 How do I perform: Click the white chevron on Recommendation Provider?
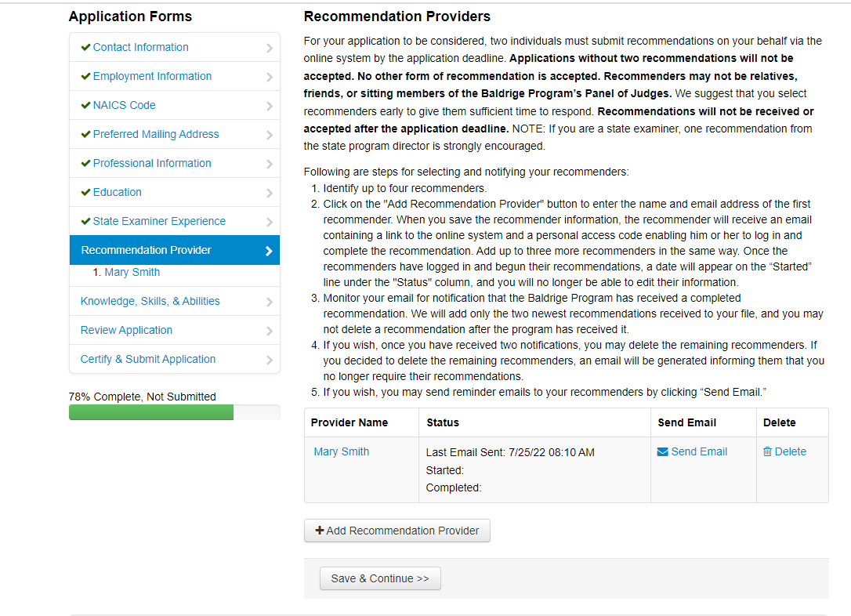(269, 251)
